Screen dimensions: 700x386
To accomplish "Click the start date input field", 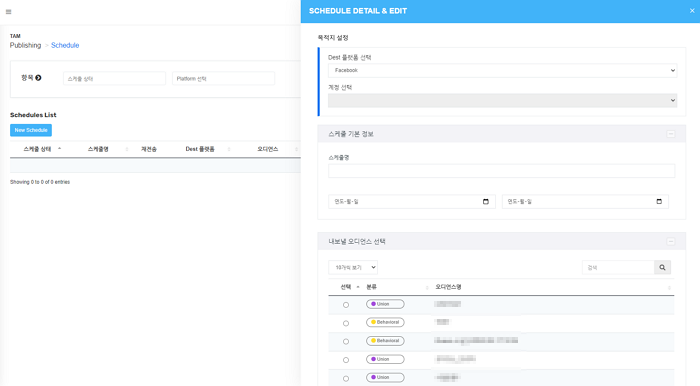I will point(412,202).
